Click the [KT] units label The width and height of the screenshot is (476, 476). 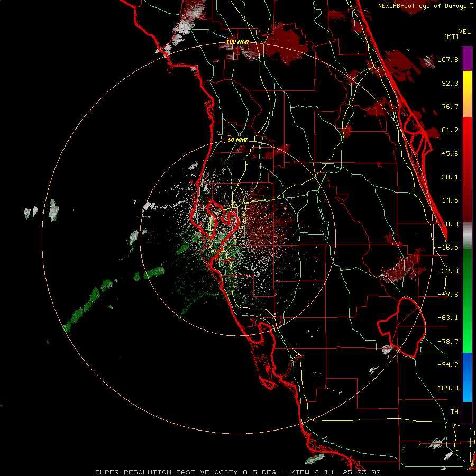point(451,36)
